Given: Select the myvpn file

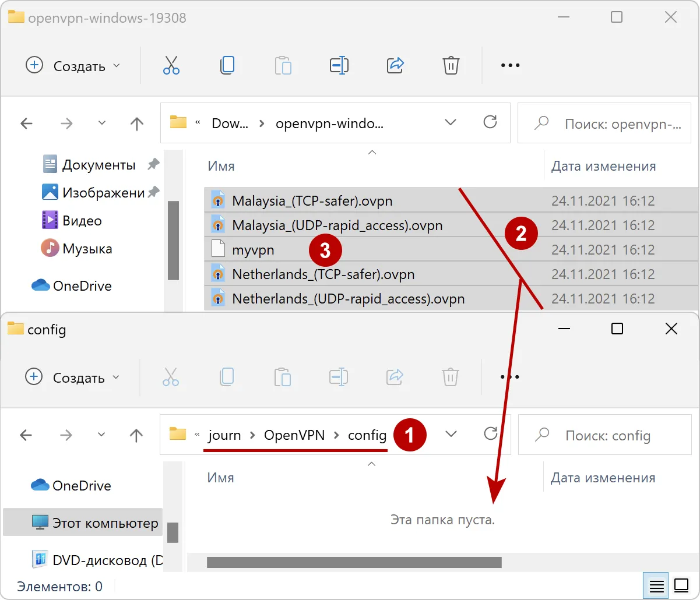Looking at the screenshot, I should click(x=254, y=249).
